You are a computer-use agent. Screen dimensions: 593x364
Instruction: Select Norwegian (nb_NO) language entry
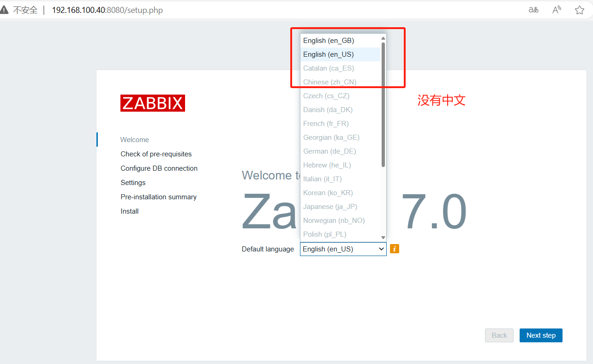coord(340,221)
